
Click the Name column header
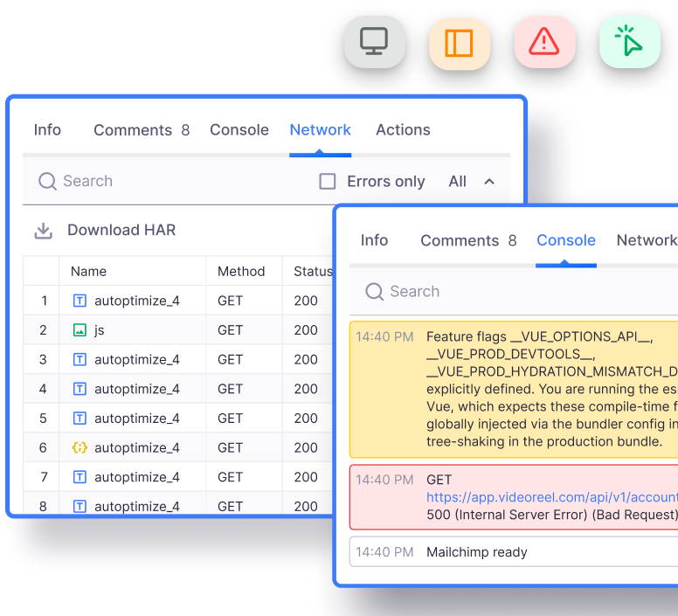(x=88, y=271)
